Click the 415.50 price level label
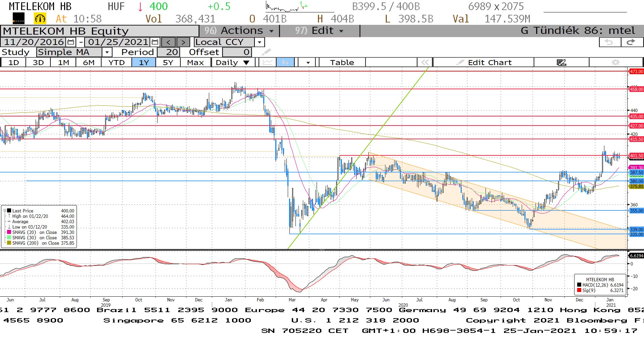This screenshot has height=344, width=644. click(636, 139)
